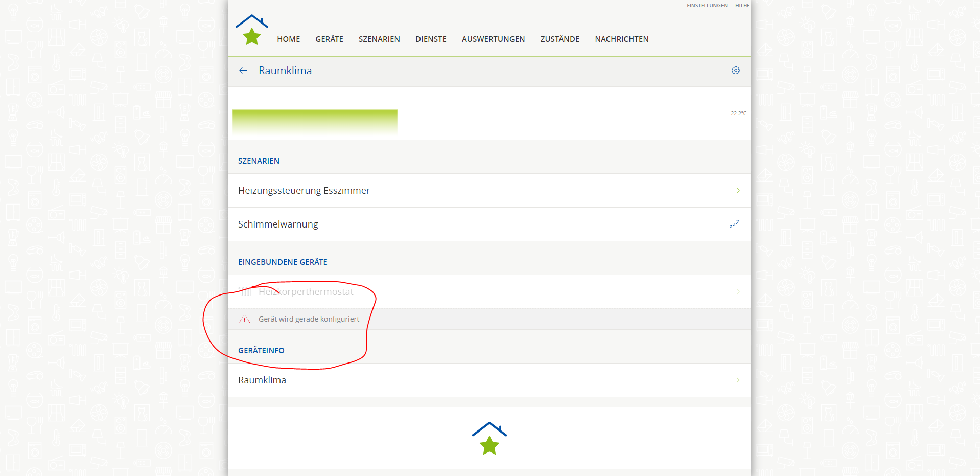Click the HILFE link

click(x=742, y=6)
